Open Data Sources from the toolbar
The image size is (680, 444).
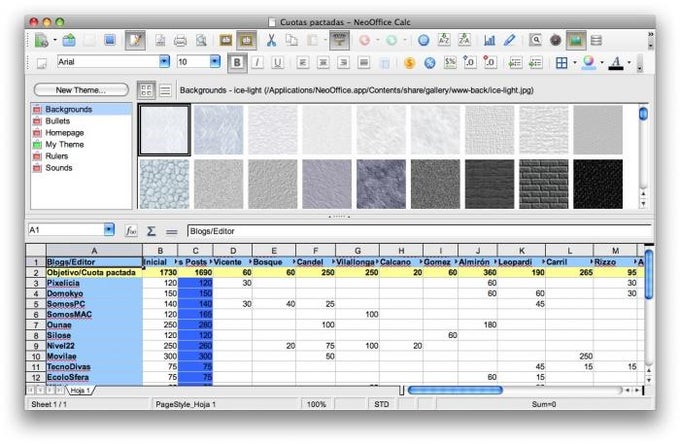pyautogui.click(x=596, y=40)
